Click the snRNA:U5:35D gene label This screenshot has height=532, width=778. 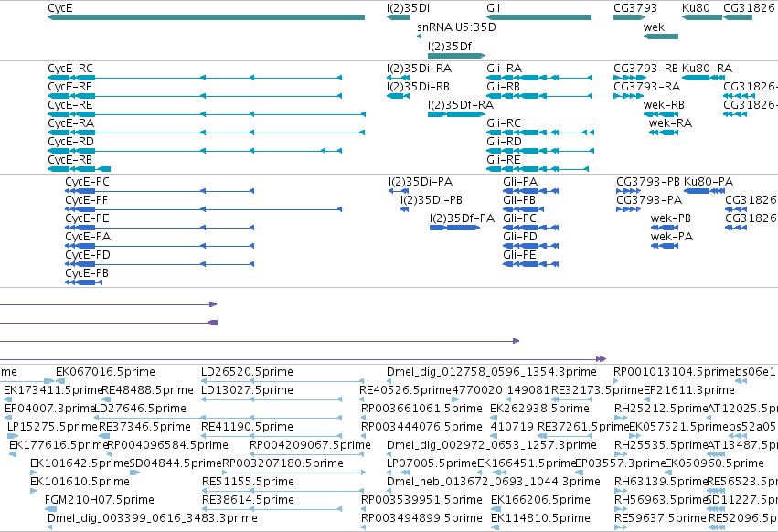(x=456, y=27)
